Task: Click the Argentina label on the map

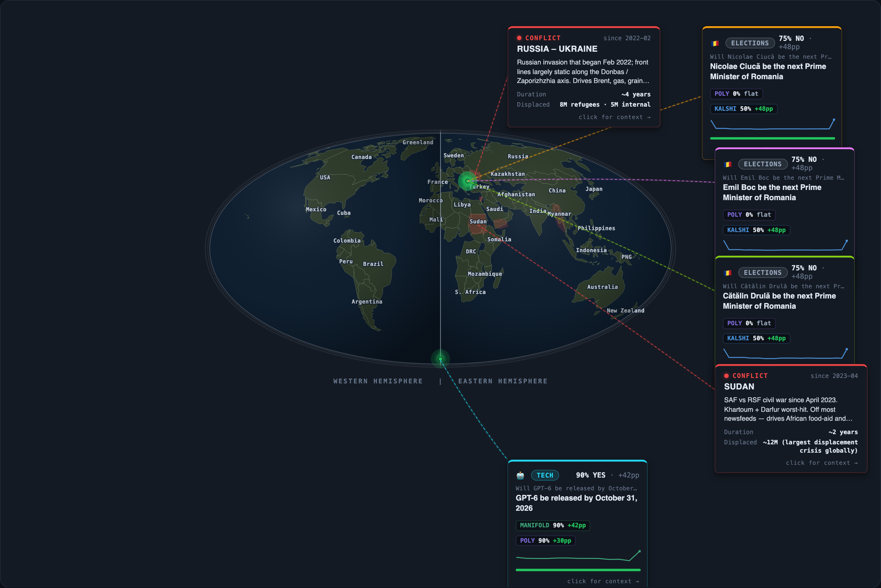Action: click(367, 302)
